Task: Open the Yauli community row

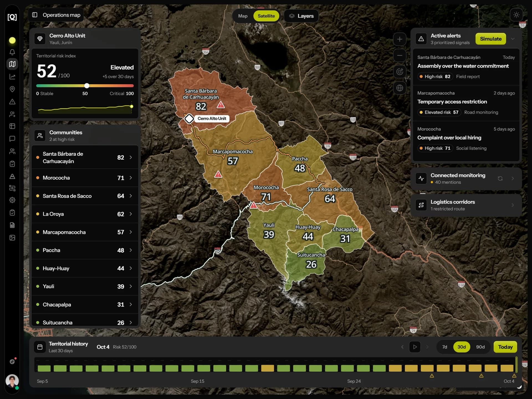Action: (85, 287)
